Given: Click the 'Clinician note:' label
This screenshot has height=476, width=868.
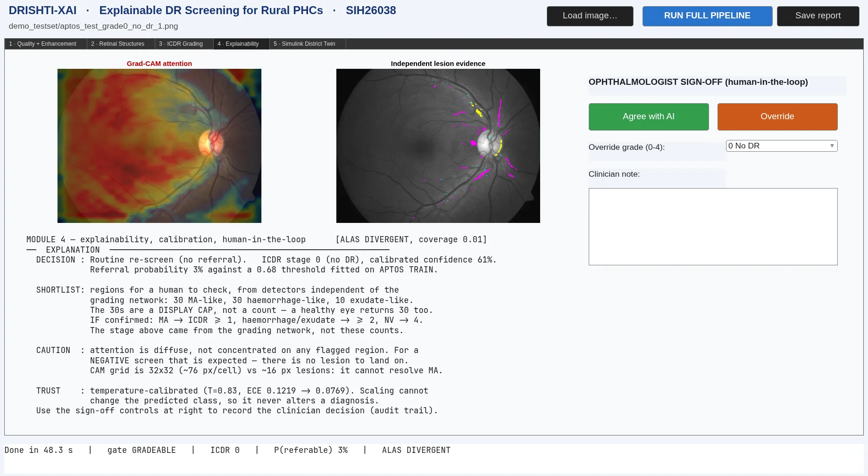Looking at the screenshot, I should 614,174.
